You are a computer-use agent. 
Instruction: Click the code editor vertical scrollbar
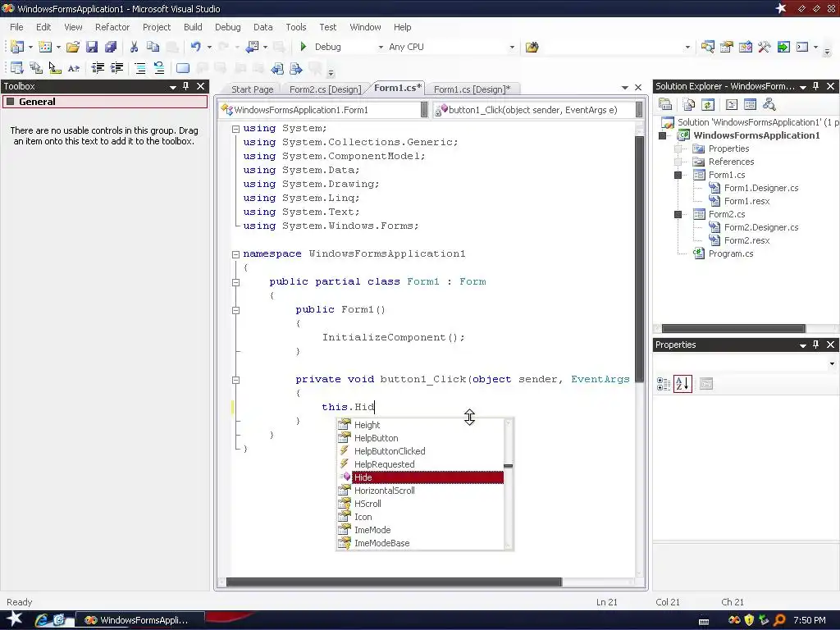(639, 258)
